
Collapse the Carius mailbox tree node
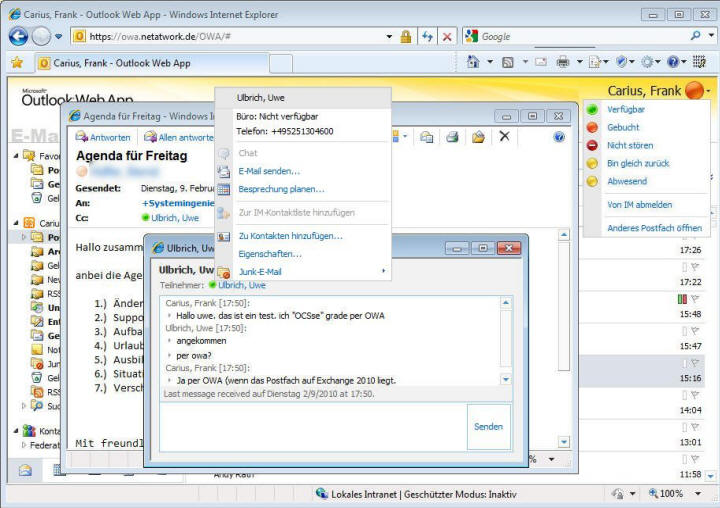(x=16, y=223)
